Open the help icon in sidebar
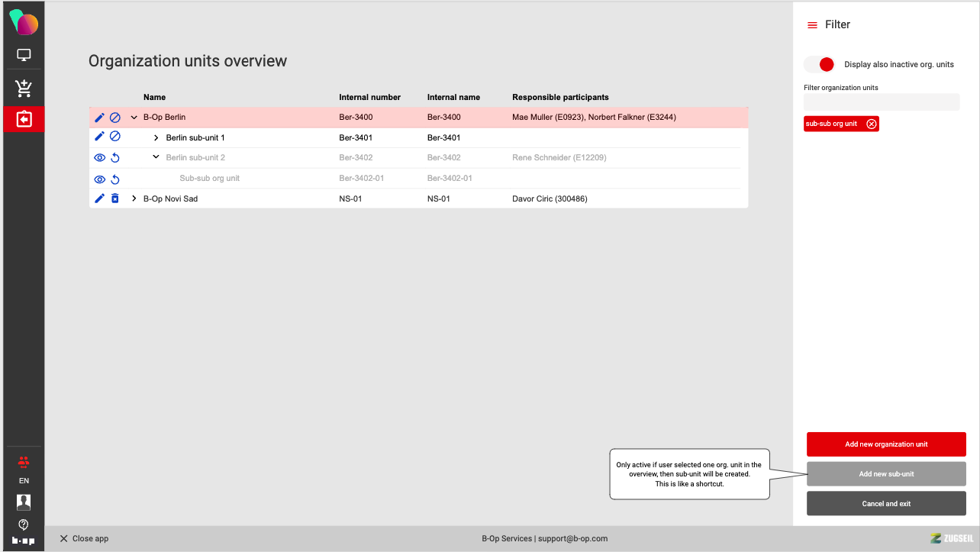This screenshot has width=980, height=552. 24,525
